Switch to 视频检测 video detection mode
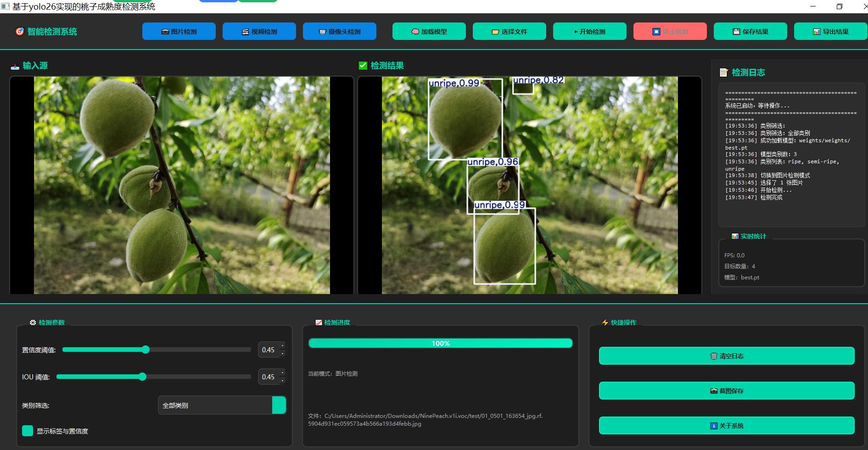This screenshot has height=450, width=868. point(259,32)
